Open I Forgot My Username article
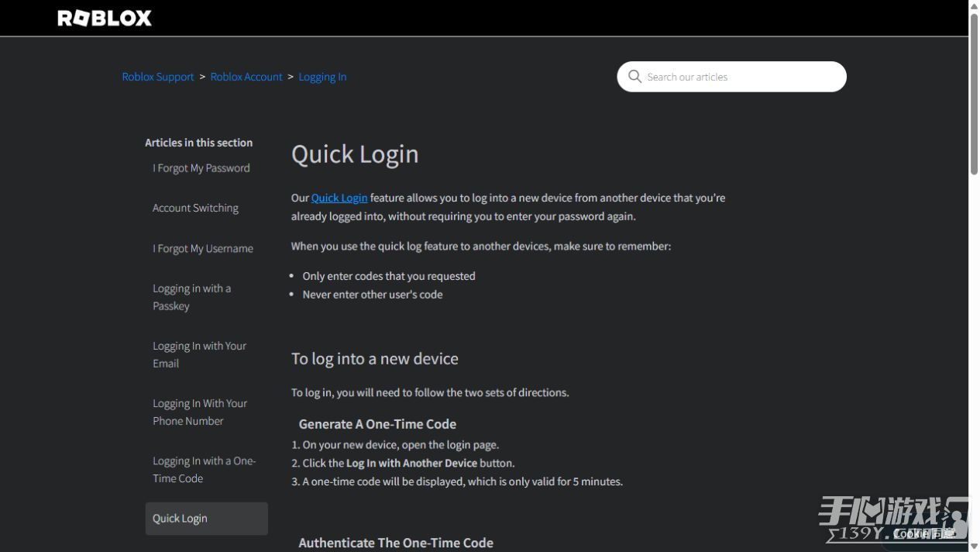 203,248
